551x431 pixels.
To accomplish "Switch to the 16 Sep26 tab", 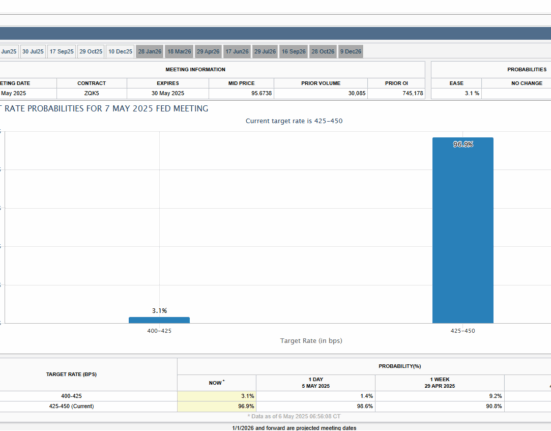I will [x=294, y=52].
